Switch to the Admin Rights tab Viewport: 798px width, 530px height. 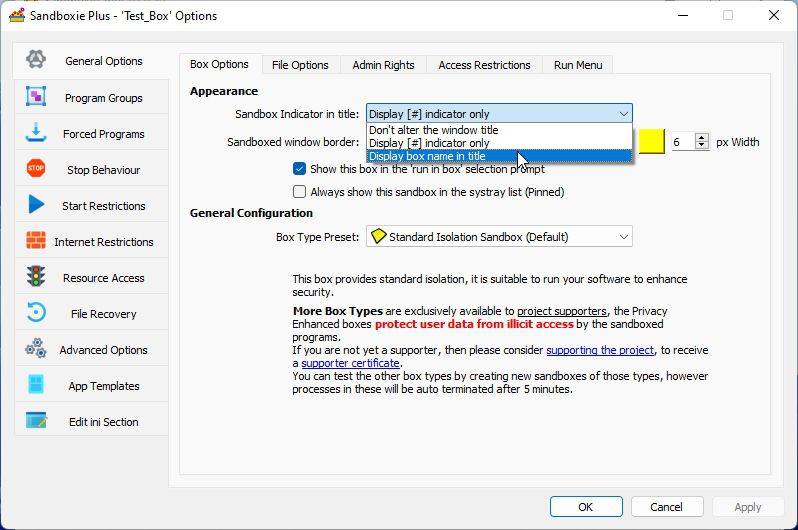click(x=383, y=65)
